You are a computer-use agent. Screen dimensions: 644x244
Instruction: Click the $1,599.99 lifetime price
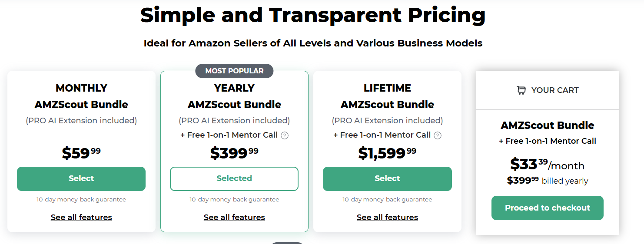click(387, 153)
